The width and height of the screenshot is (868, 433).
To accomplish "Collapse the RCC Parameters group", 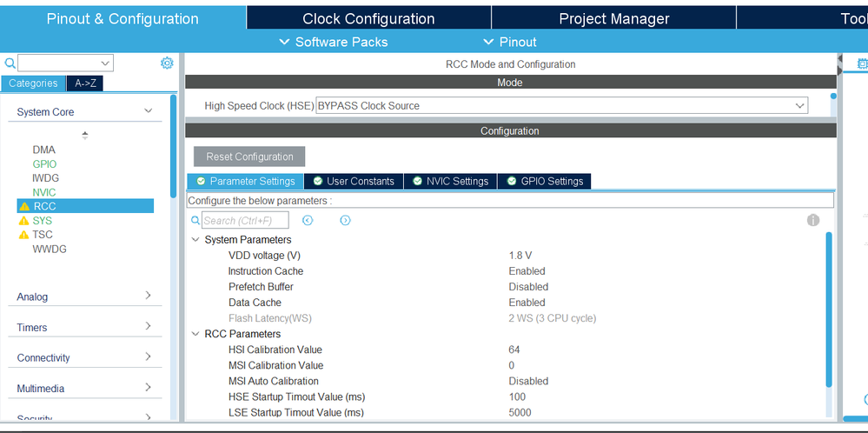I will coord(195,334).
